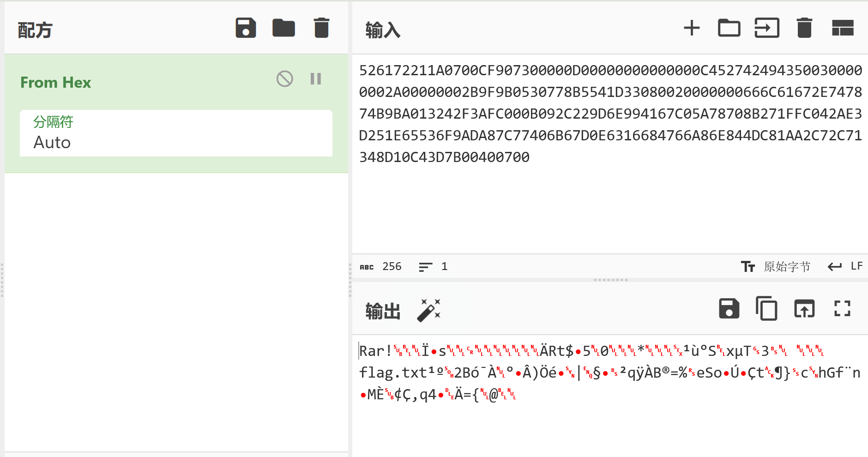Replace input with output
Image resolution: width=868 pixels, height=457 pixels.
tap(804, 309)
